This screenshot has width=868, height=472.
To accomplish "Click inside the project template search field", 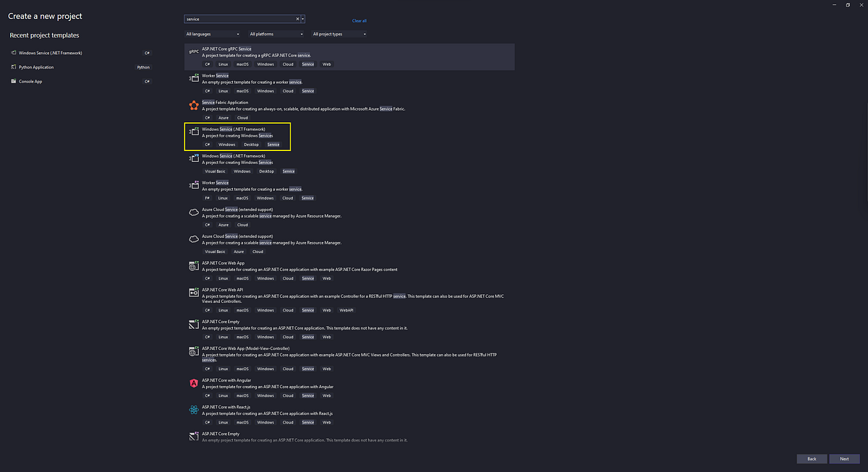I will click(239, 18).
